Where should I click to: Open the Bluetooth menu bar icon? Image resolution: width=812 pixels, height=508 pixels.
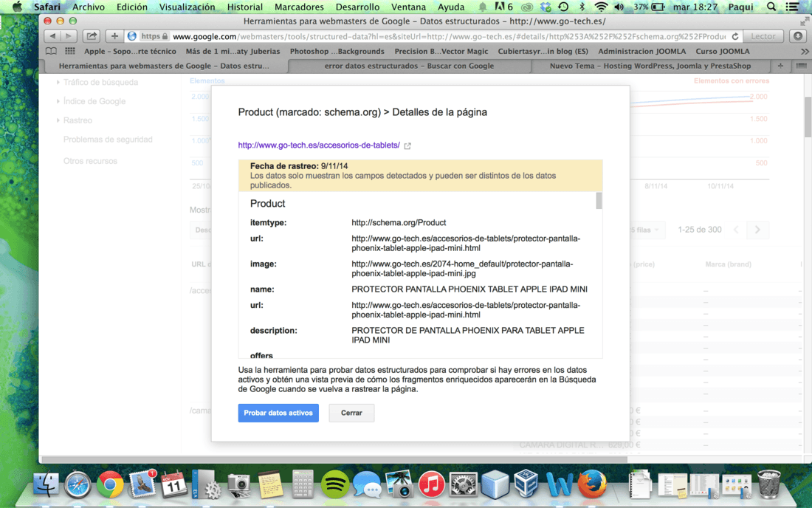pos(582,7)
